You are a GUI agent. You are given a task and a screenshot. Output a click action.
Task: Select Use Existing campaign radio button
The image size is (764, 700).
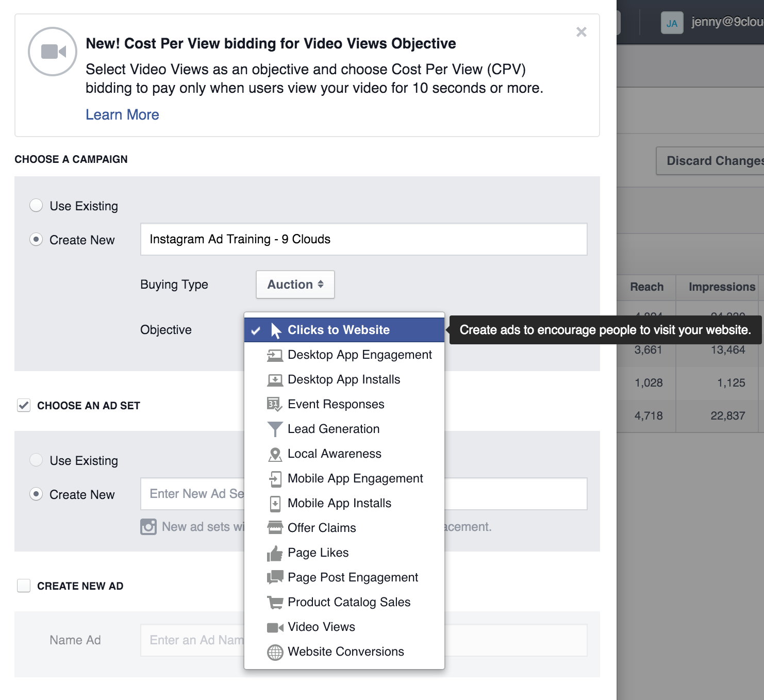[36, 205]
